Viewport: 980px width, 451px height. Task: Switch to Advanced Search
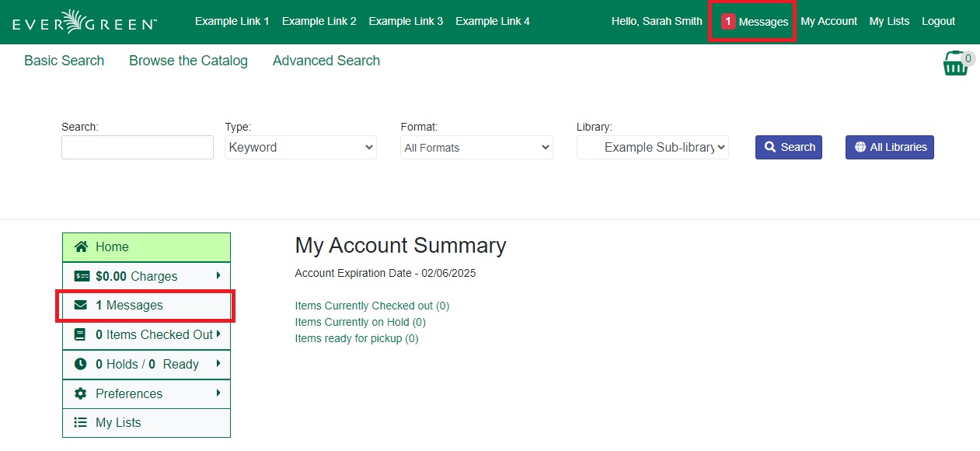326,61
